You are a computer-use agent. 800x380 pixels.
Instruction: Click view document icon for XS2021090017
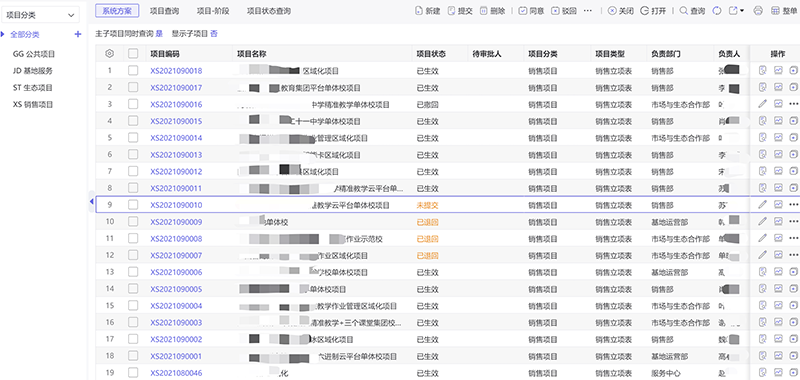pos(762,87)
